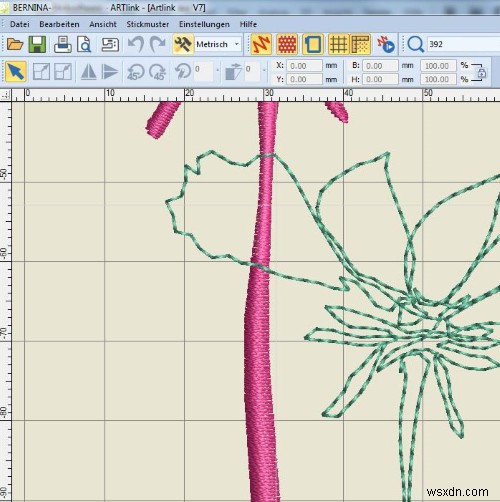The image size is (500, 502).
Task: Rotate 45 degrees left
Action: (135, 72)
